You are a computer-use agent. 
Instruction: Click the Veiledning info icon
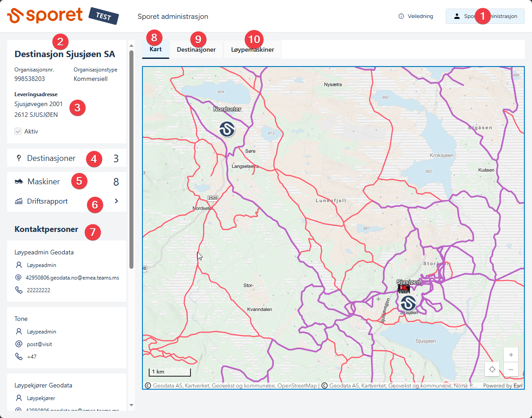[x=401, y=16]
